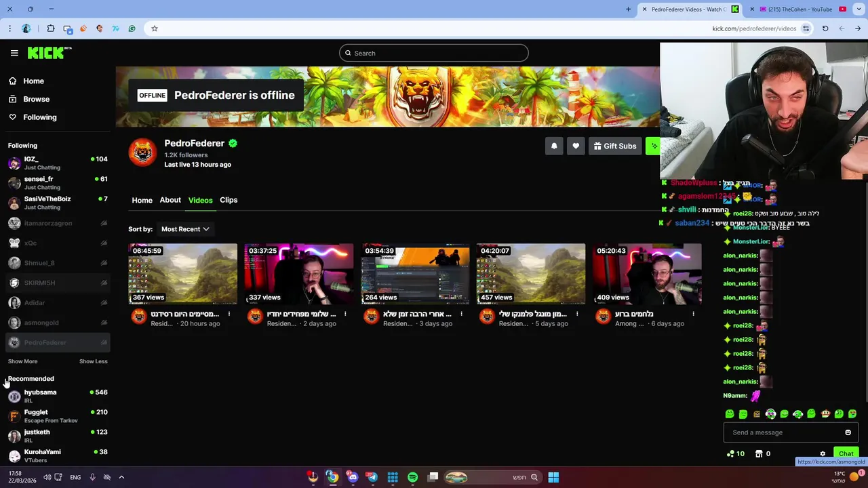Viewport: 868px width, 488px height.
Task: Click the search field
Action: [434, 53]
